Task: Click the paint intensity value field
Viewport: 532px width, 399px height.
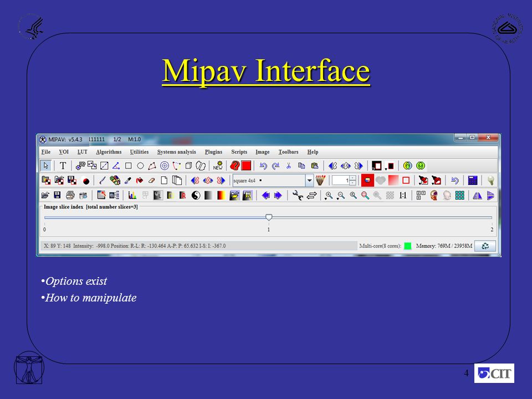Action: [x=341, y=180]
